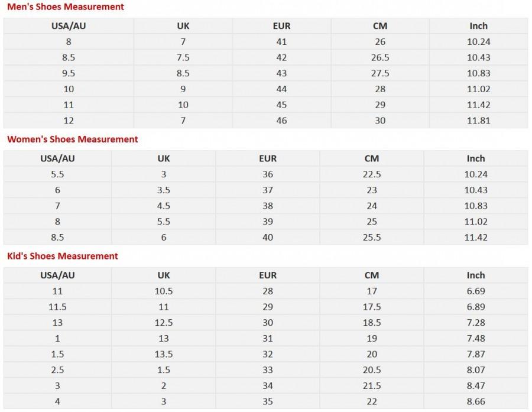This screenshot has height=412, width=532.
Task: Select kid's UK size 13.5 cell
Action: coord(164,354)
